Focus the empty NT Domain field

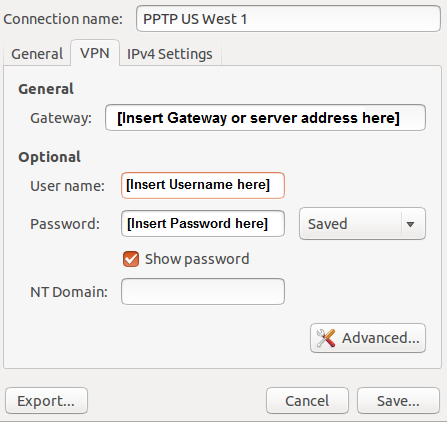tap(203, 292)
